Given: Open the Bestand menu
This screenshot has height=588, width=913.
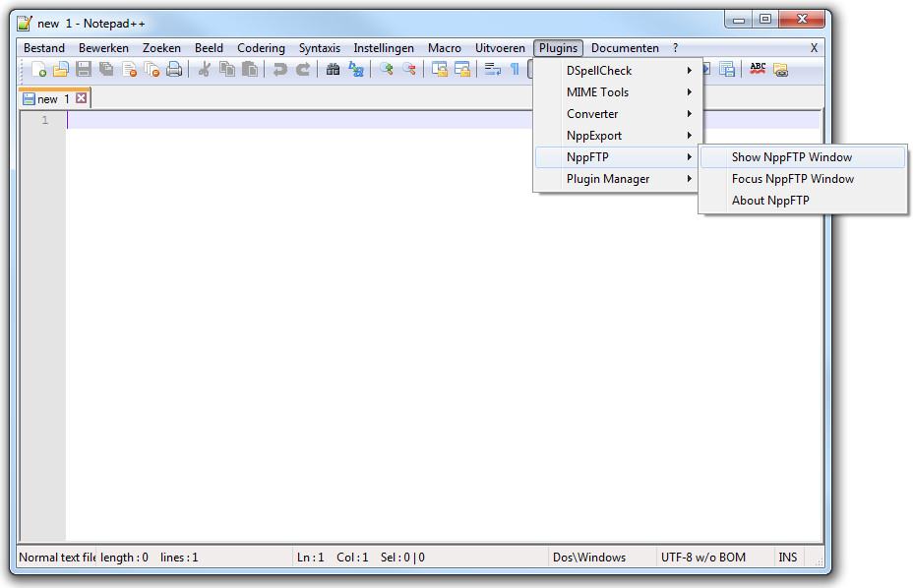Looking at the screenshot, I should coord(44,48).
